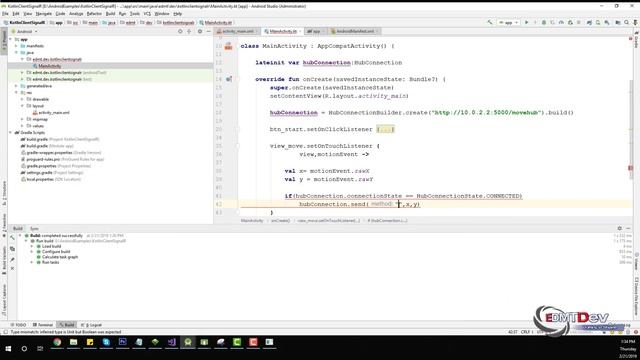The height and width of the screenshot is (360, 640).
Task: Click the Make Project hammer icon
Action: pos(490,22)
